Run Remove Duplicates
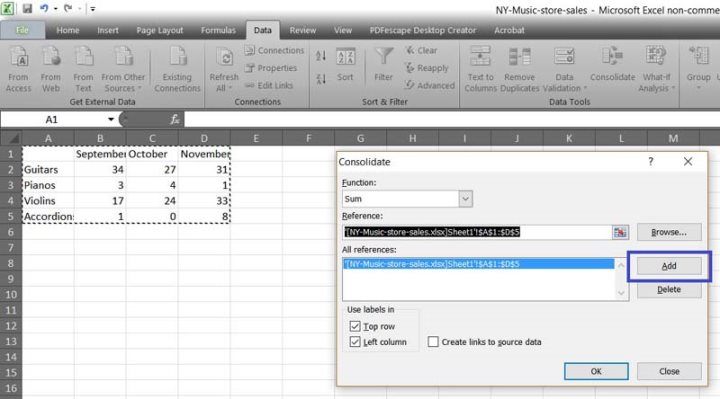Image resolution: width=720 pixels, height=399 pixels. point(519,69)
